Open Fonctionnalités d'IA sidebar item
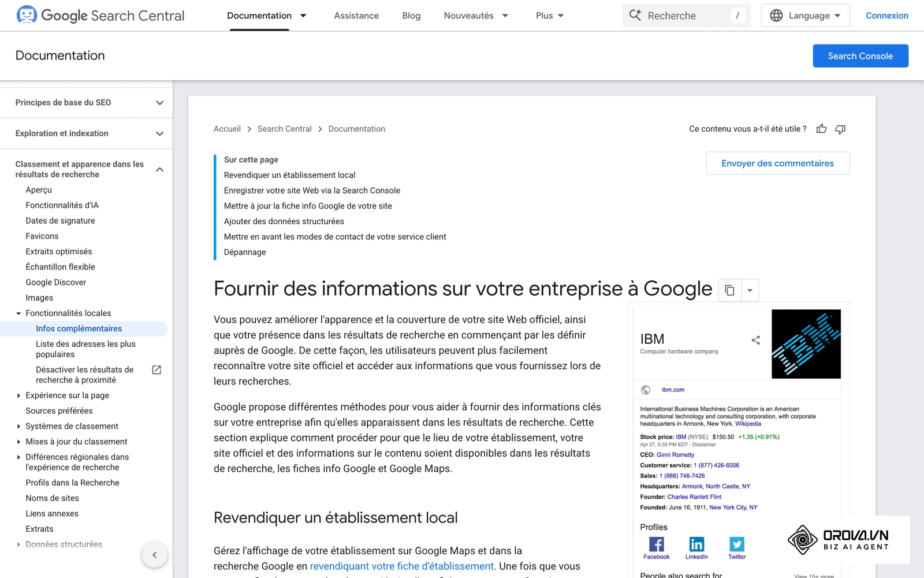 tap(62, 205)
